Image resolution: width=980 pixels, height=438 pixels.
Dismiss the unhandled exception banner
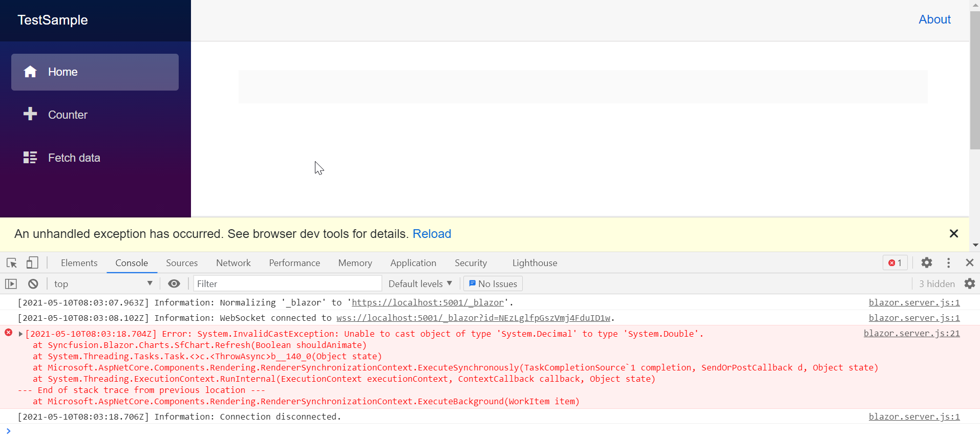pos(953,234)
